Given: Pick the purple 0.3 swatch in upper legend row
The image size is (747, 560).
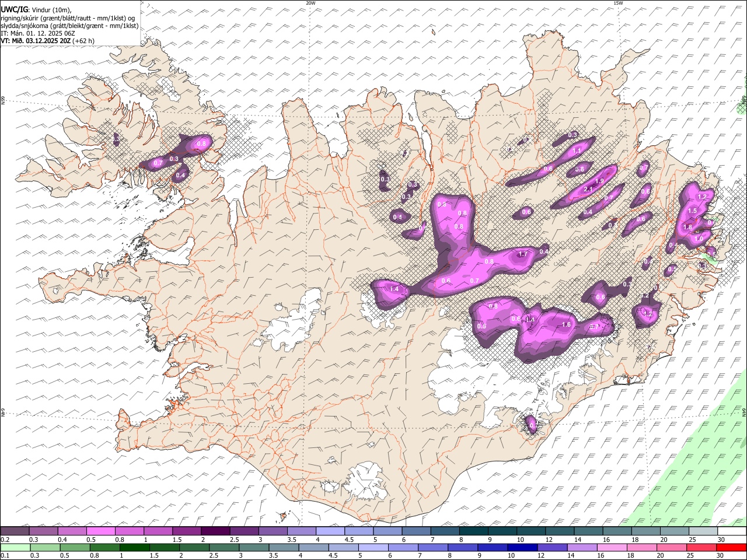Looking at the screenshot, I should point(43,531).
